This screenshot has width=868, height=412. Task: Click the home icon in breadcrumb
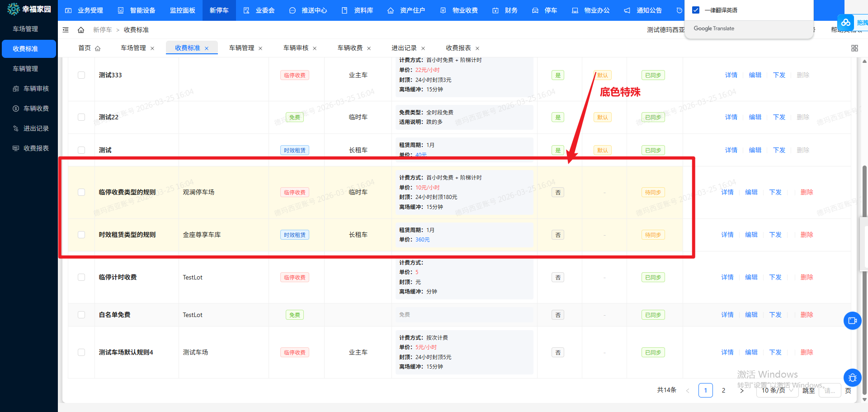click(81, 30)
